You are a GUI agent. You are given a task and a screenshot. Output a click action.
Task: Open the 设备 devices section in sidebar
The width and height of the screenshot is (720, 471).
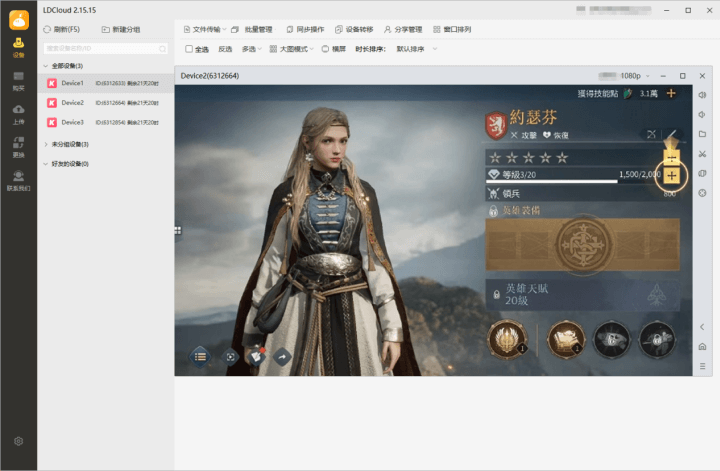click(18, 47)
